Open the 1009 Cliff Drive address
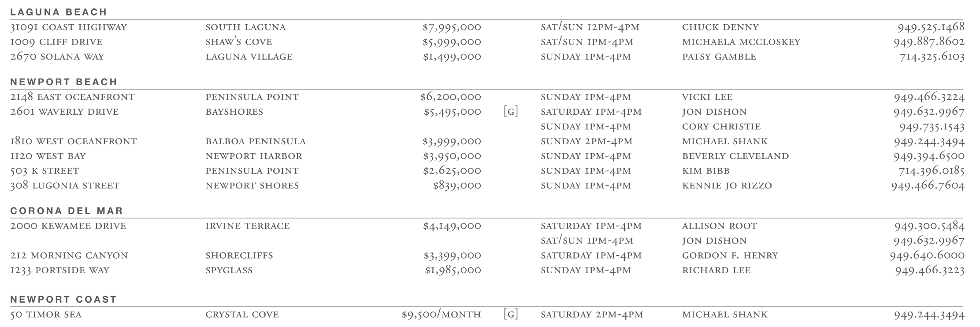 tap(56, 42)
